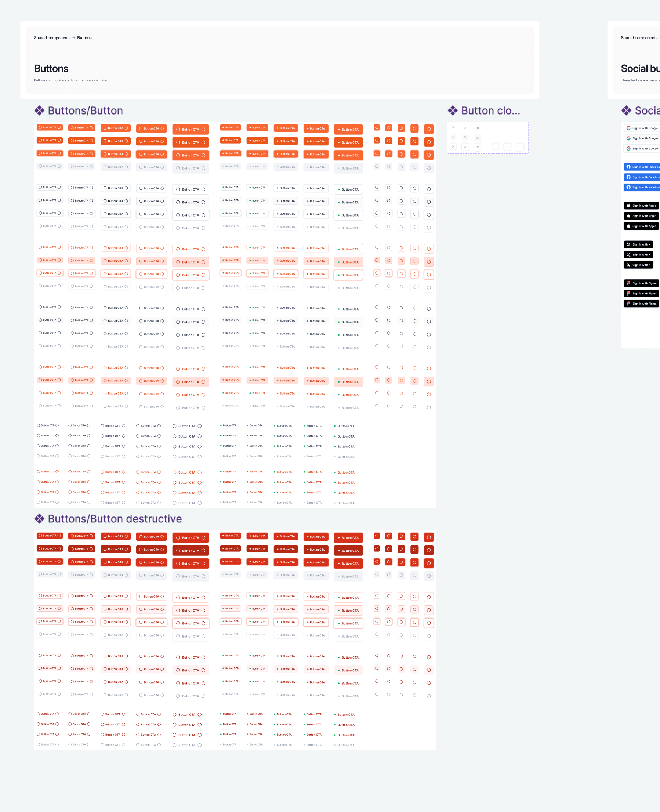Click Figma logo in topmost Sign in with Figma button
This screenshot has height=812, width=660.
pyautogui.click(x=628, y=283)
